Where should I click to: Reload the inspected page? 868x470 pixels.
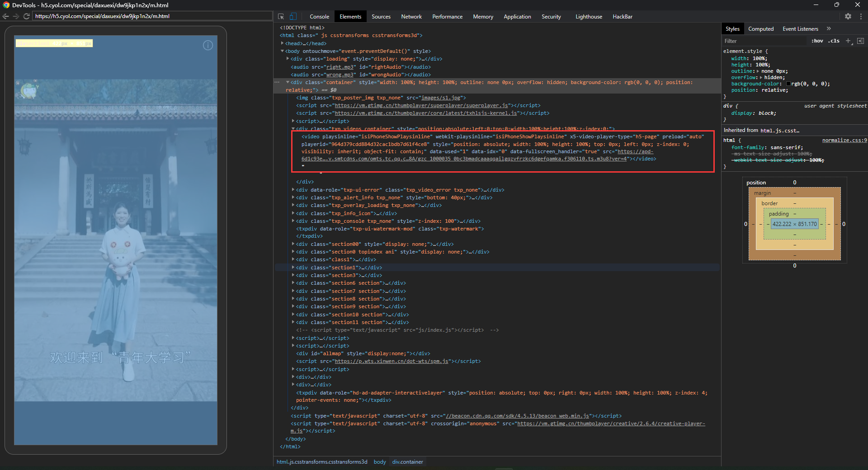26,16
